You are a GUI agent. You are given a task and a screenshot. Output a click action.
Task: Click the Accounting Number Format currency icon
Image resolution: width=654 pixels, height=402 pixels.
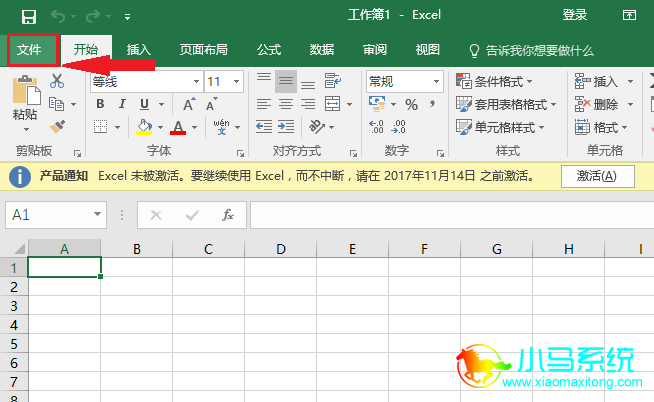pos(377,104)
